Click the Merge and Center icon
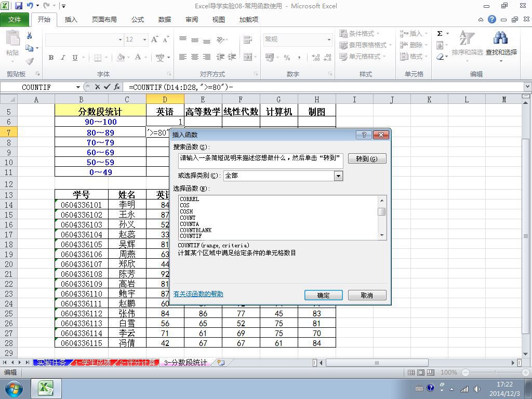 click(248, 57)
